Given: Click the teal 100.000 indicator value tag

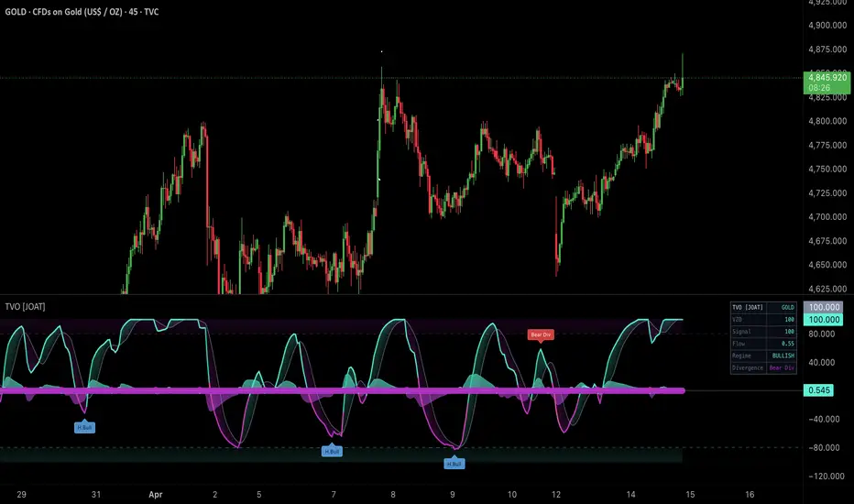Looking at the screenshot, I should tap(824, 320).
